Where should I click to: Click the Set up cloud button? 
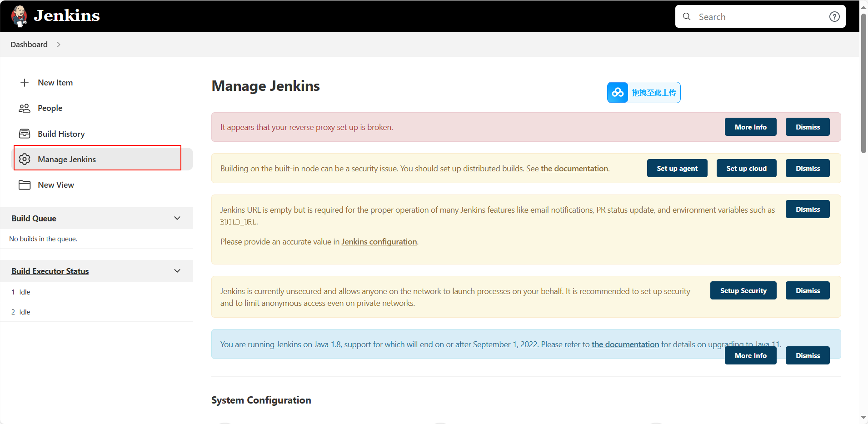[746, 168]
